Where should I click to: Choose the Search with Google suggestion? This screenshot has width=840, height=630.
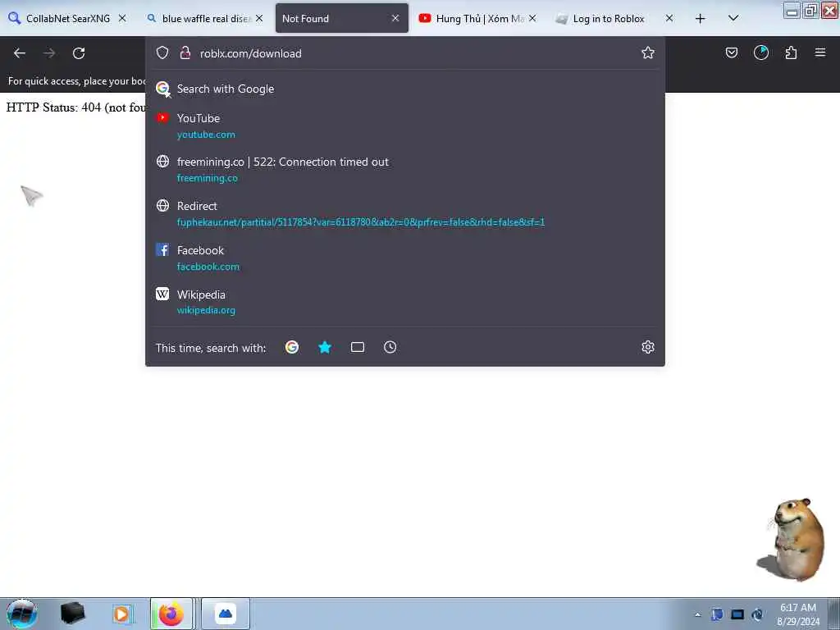pyautogui.click(x=405, y=89)
